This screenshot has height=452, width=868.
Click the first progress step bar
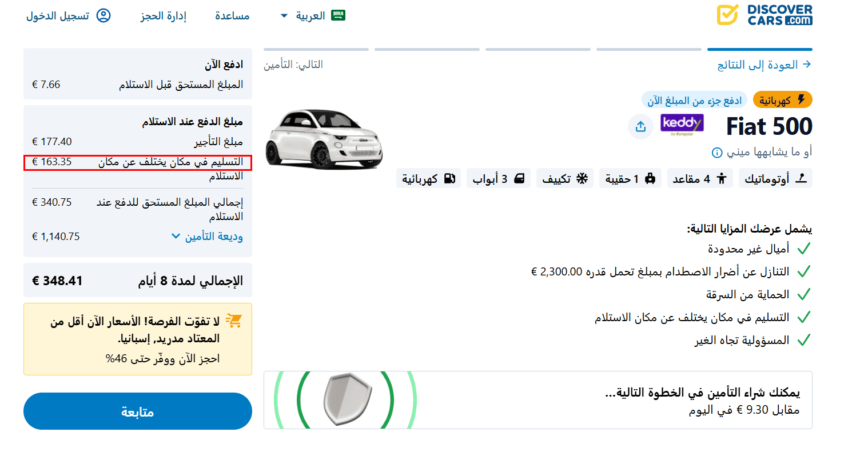(760, 49)
